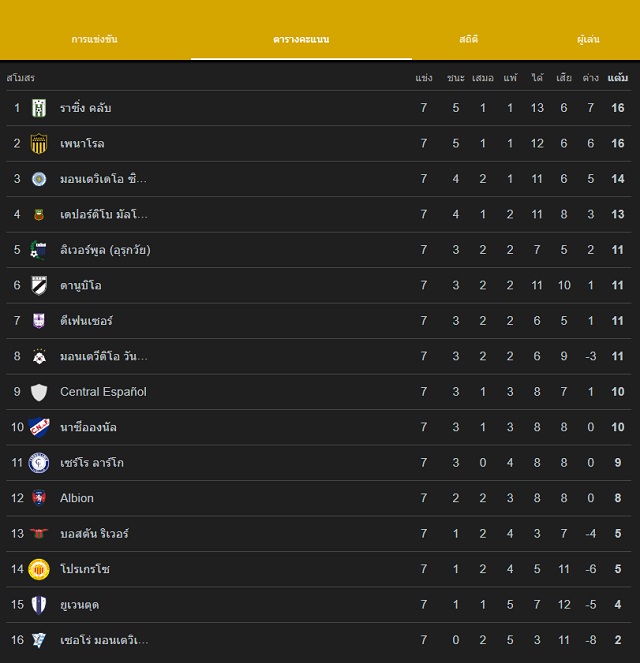Open the ลิเวอร์พูล (อุรุกวัย) team link
The width and height of the screenshot is (640, 663).
(105, 250)
